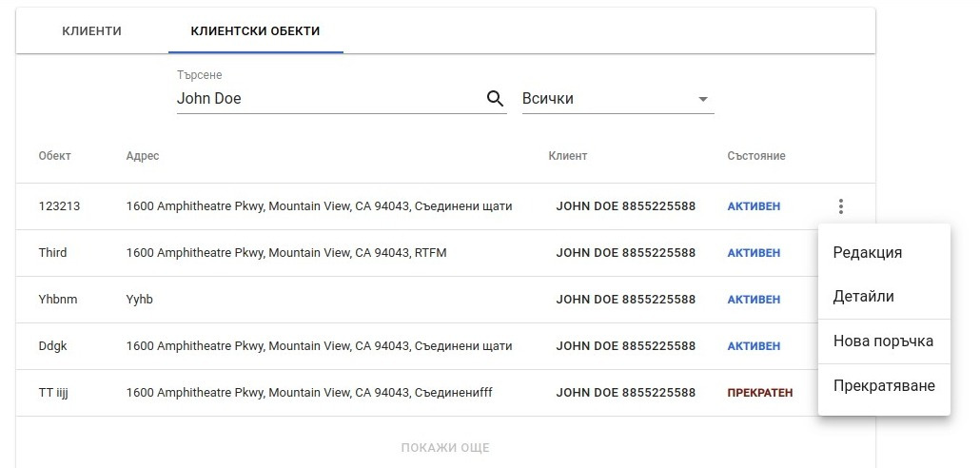
Task: Click the Клиент column header
Action: coord(567,156)
